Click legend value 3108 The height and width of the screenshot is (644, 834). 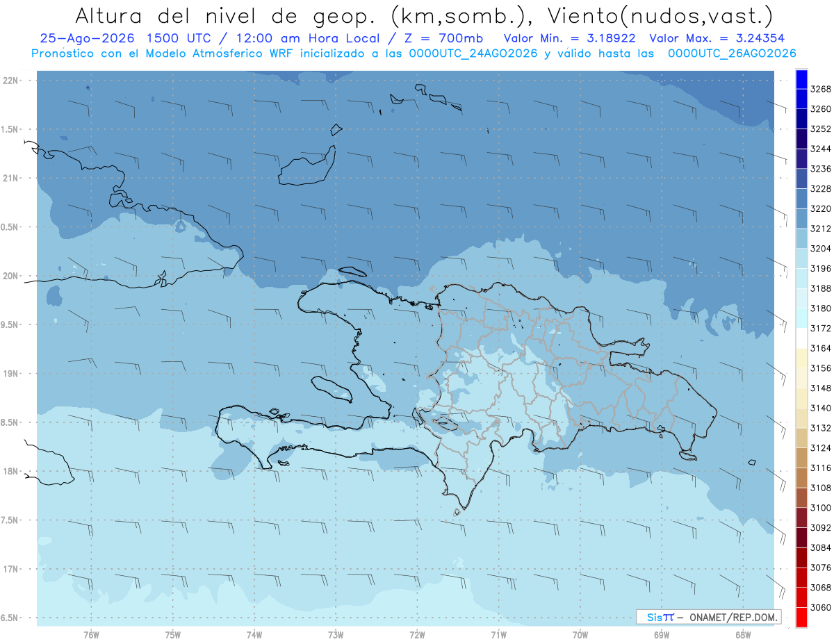[821, 488]
